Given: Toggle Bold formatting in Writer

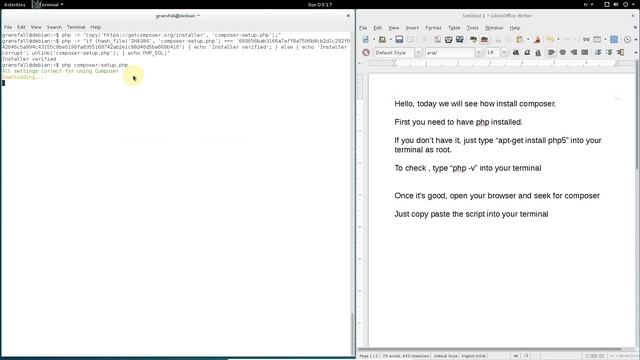Looking at the screenshot, I should pyautogui.click(x=516, y=52).
